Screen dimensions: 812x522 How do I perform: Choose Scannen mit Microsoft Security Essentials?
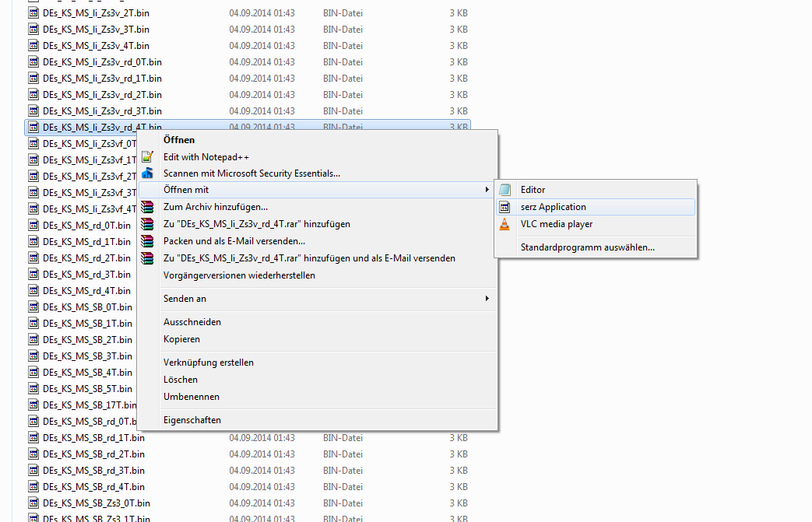(251, 173)
